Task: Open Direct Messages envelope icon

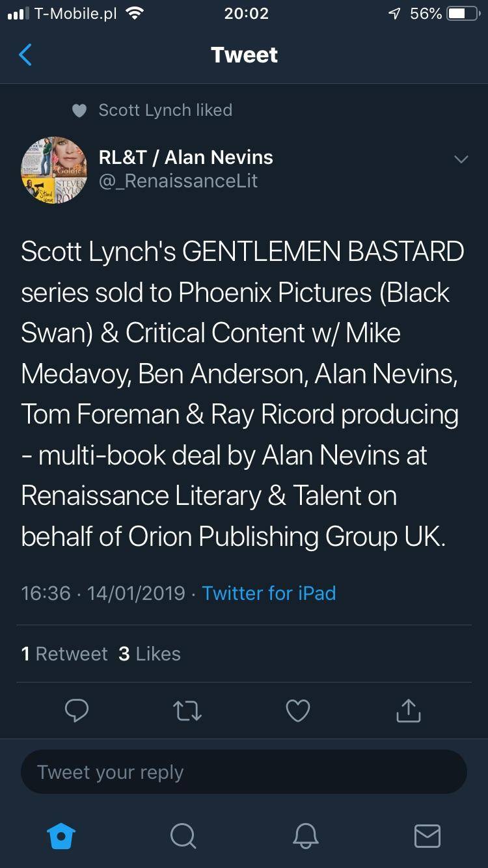Action: (427, 837)
